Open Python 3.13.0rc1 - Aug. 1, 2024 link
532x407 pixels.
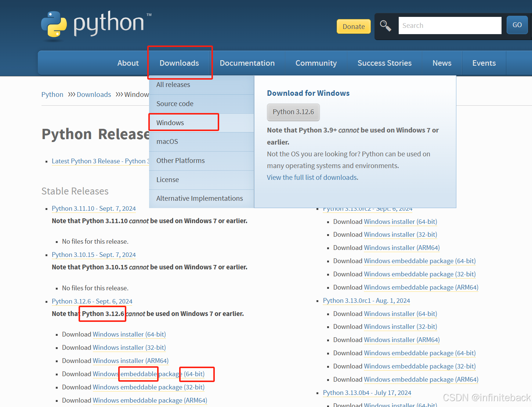click(x=366, y=301)
